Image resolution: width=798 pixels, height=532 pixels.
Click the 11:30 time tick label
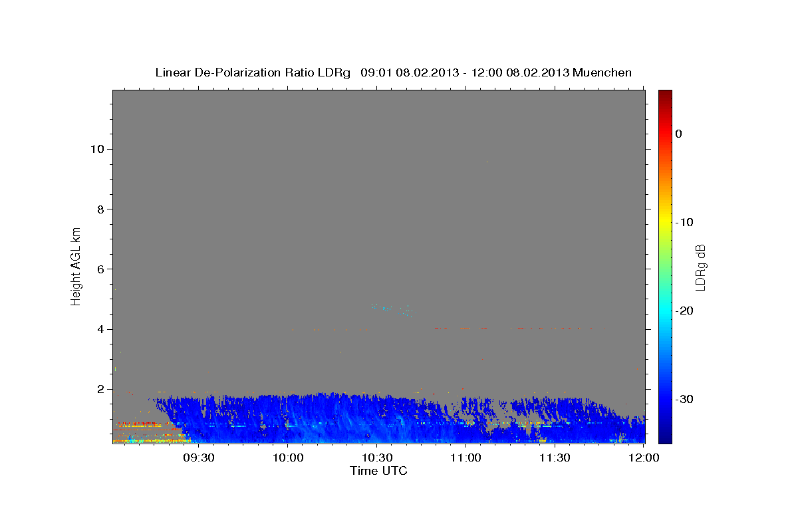click(x=554, y=458)
